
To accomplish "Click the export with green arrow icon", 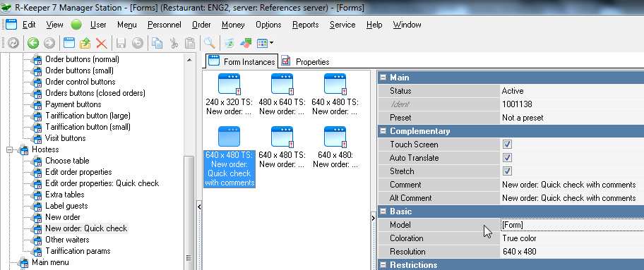I will tap(229, 43).
